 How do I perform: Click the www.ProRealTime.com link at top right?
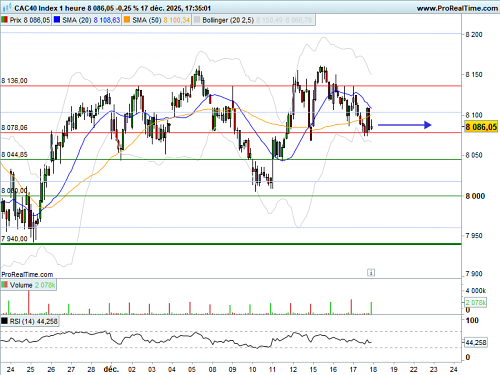tap(457, 8)
